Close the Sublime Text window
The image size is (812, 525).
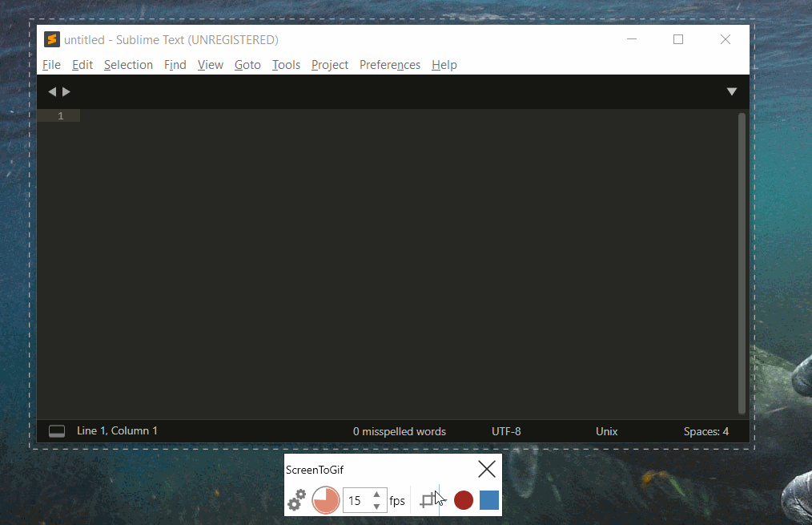(726, 39)
